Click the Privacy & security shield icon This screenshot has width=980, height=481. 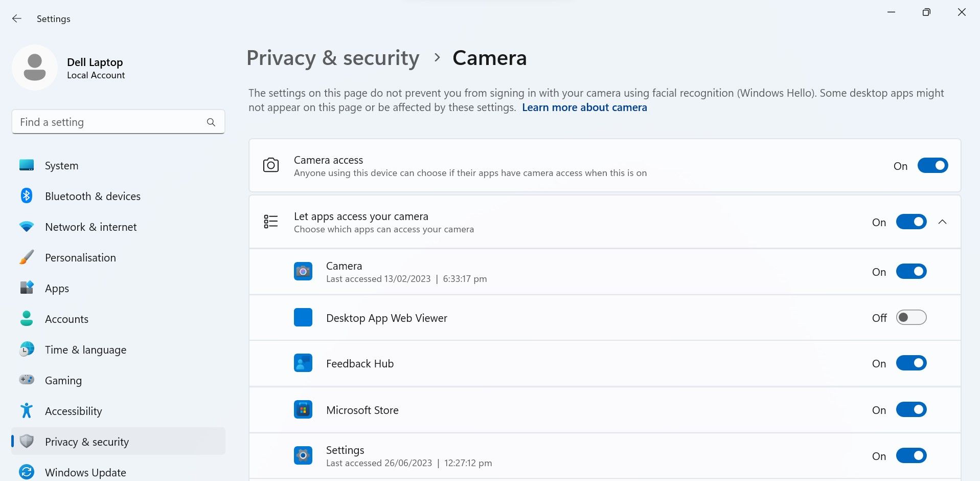tap(26, 441)
